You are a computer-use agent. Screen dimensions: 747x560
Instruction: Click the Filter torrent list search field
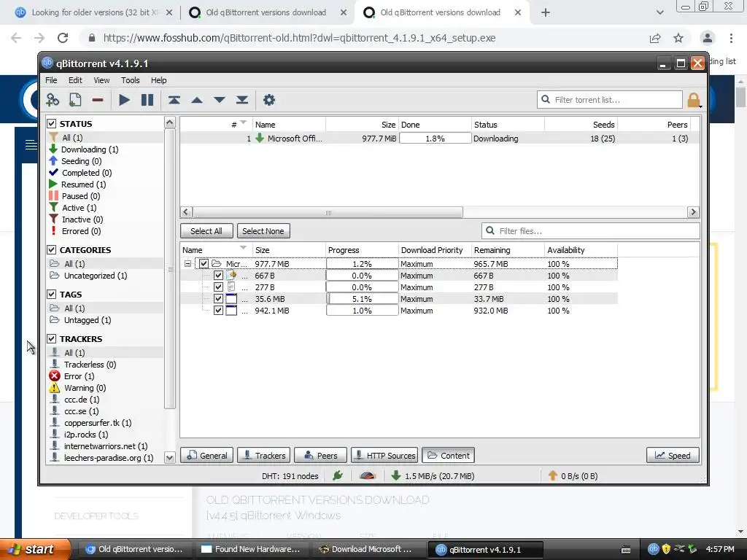pyautogui.click(x=610, y=100)
